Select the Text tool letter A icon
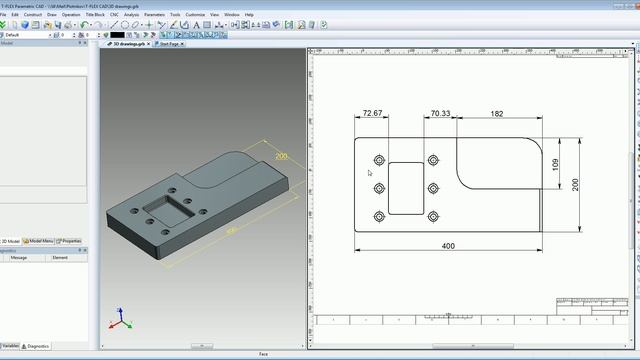Image resolution: width=640 pixels, height=360 pixels. click(x=196, y=25)
